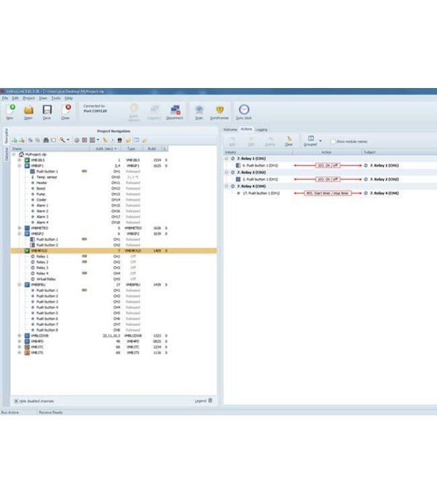Click the Legend link

[x=200, y=401]
